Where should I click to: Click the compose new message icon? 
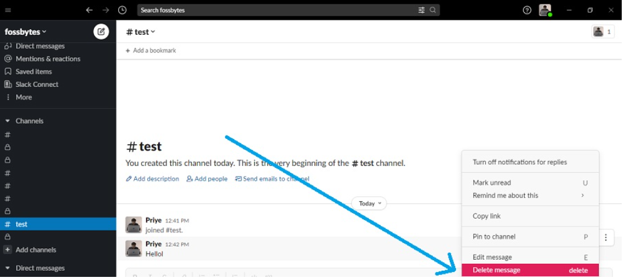pos(101,32)
